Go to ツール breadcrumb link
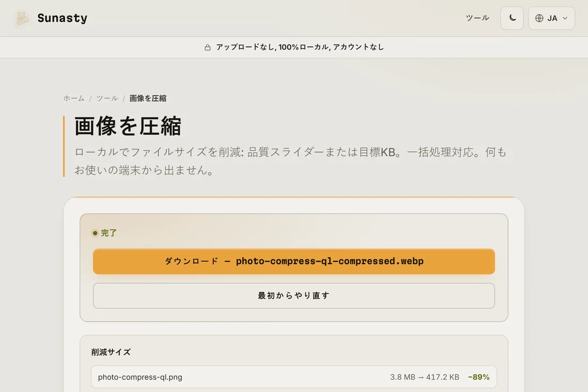 [x=107, y=98]
